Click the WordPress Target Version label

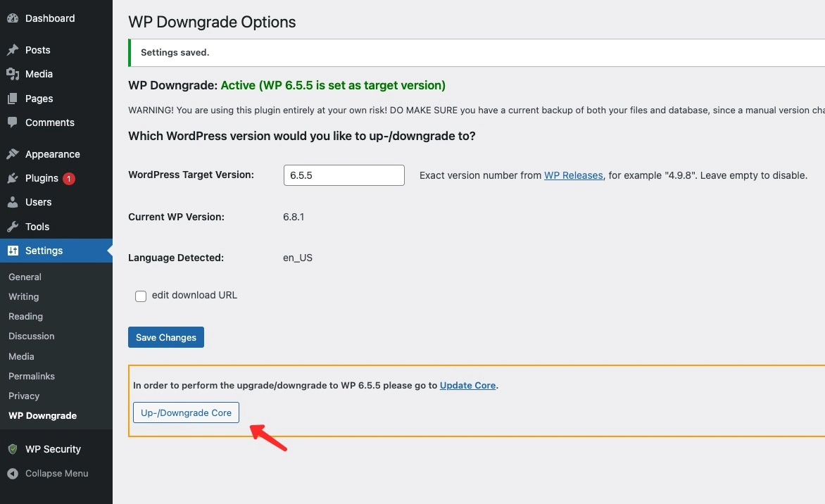pyautogui.click(x=191, y=175)
